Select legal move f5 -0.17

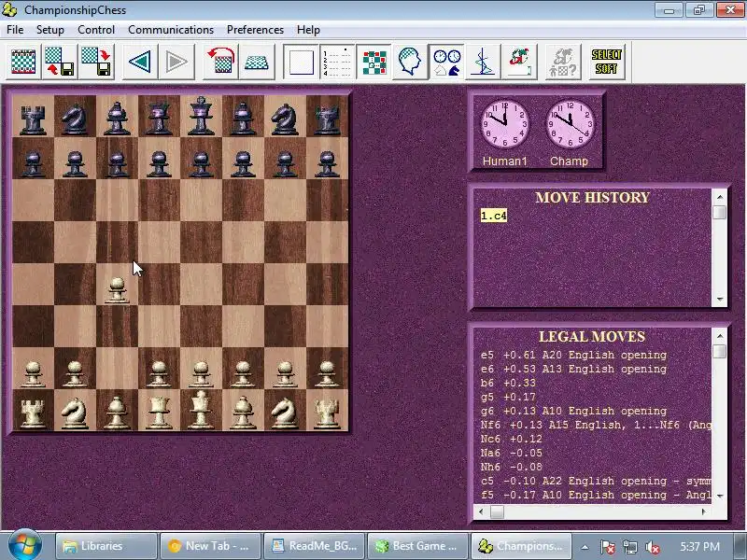point(596,495)
